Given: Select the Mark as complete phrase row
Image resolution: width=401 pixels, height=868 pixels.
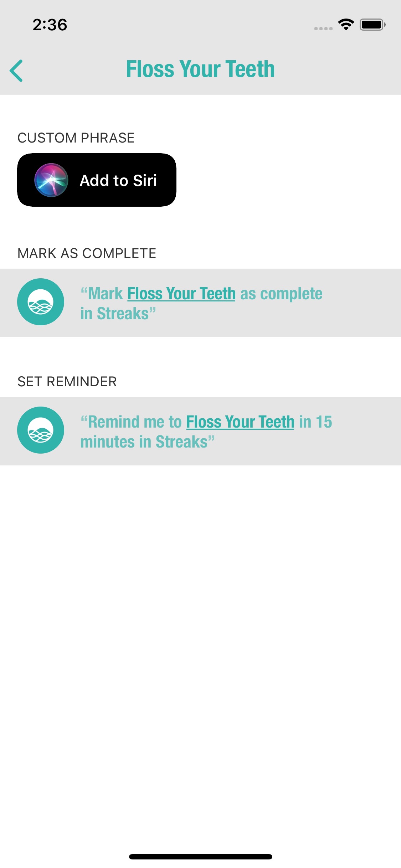Looking at the screenshot, I should (200, 303).
